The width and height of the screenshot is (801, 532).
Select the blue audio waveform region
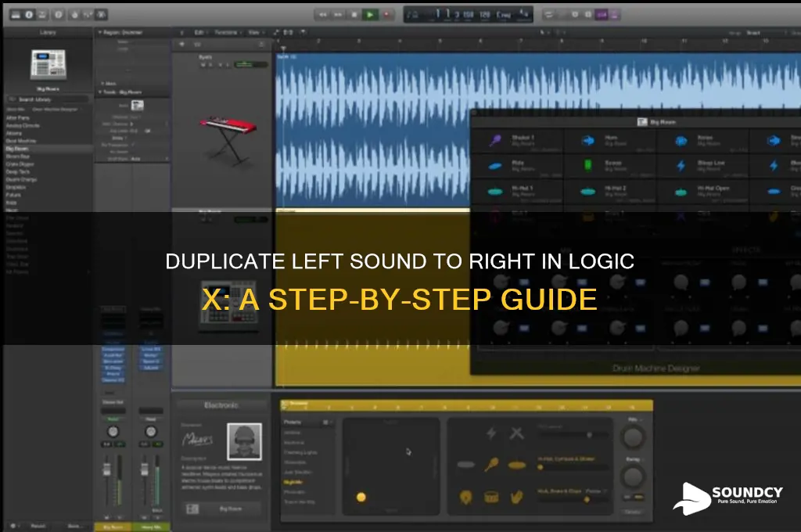[373, 131]
